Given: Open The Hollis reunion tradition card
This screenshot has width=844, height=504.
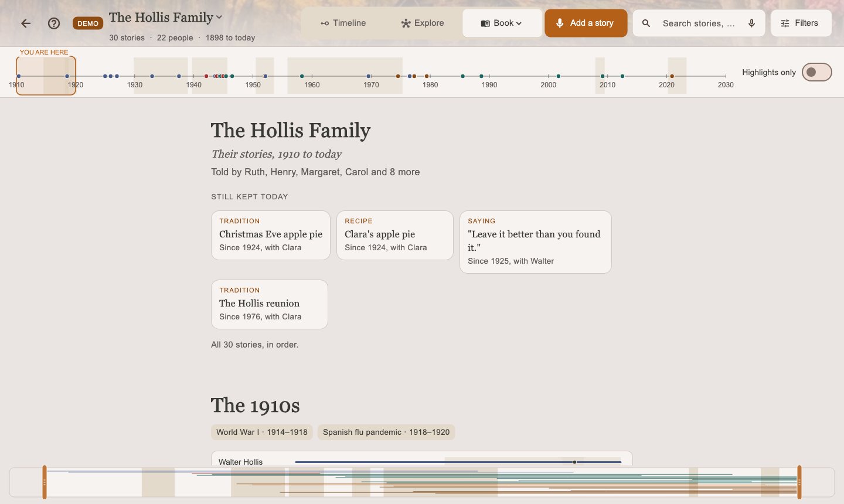Looking at the screenshot, I should [x=270, y=304].
